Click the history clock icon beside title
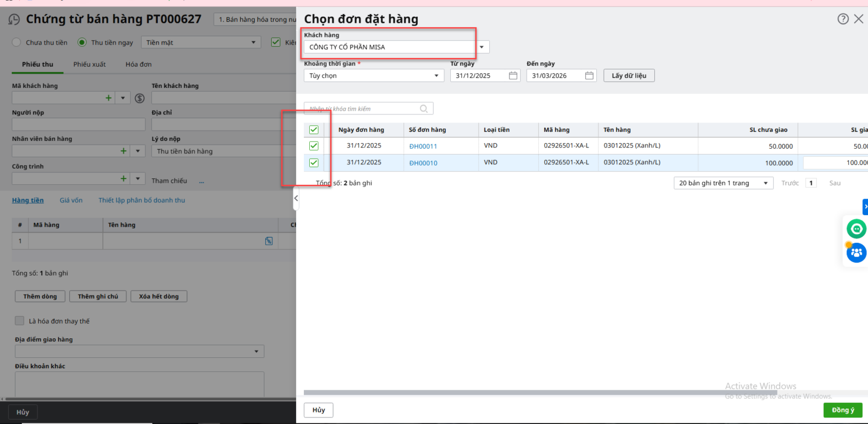Viewport: 868px width, 424px height. click(14, 20)
